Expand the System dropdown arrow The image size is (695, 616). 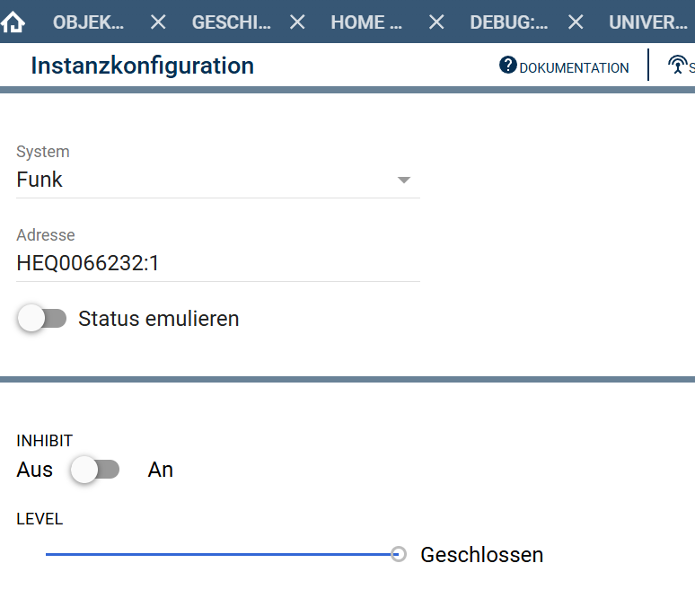click(x=404, y=180)
